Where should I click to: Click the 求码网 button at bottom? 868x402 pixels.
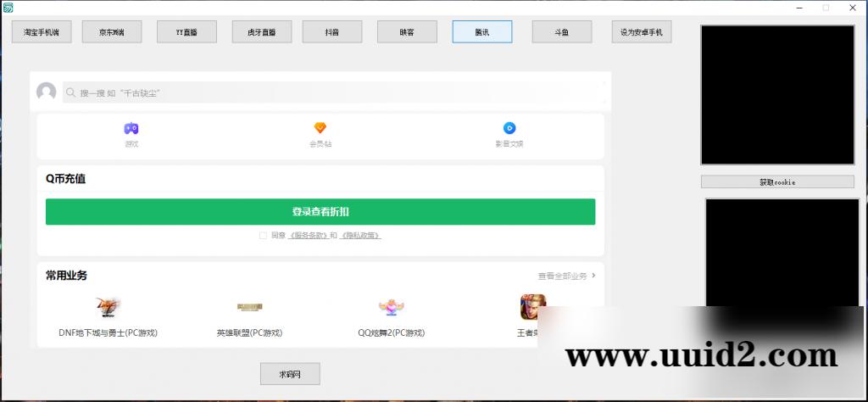290,374
